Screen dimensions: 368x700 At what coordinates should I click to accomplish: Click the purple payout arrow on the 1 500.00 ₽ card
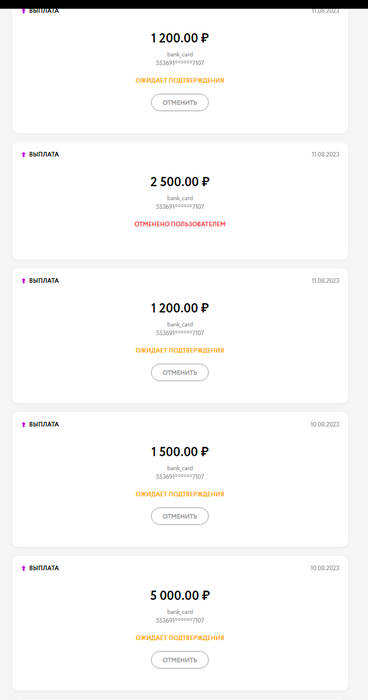click(24, 425)
